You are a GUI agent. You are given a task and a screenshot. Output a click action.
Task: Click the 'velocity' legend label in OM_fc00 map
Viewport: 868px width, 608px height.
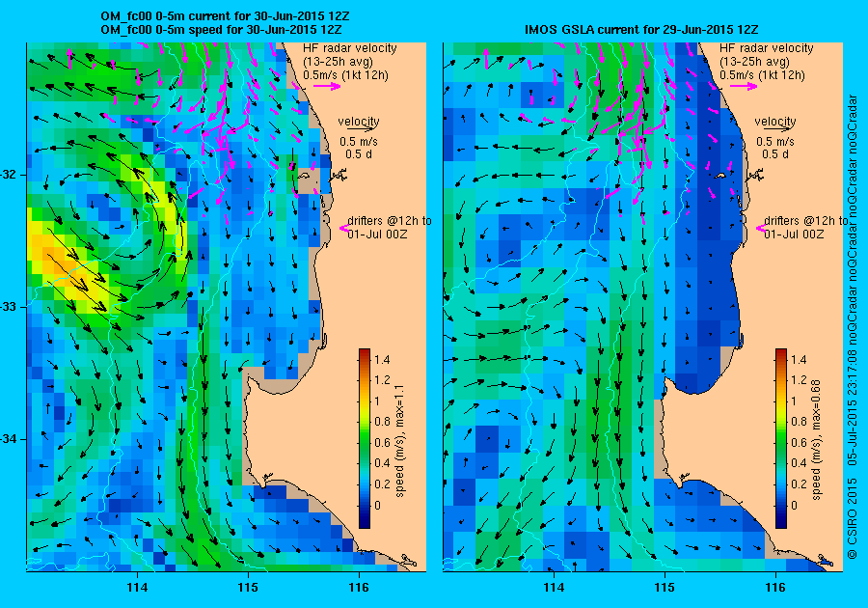(359, 121)
